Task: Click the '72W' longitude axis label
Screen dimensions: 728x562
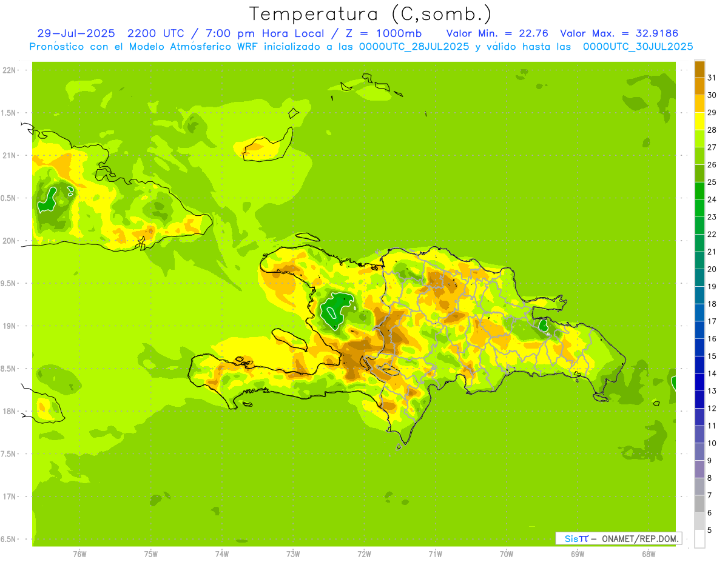Action: click(x=364, y=554)
